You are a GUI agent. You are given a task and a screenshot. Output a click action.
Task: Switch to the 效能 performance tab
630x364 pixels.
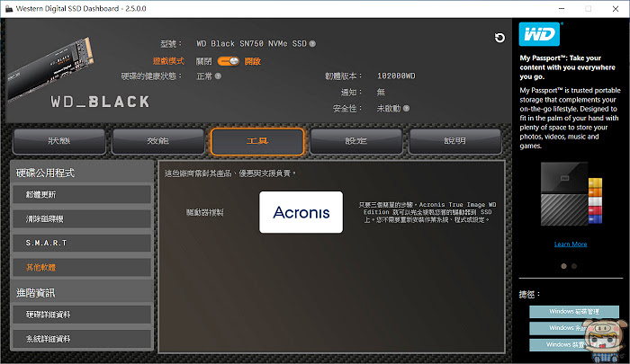click(x=157, y=141)
